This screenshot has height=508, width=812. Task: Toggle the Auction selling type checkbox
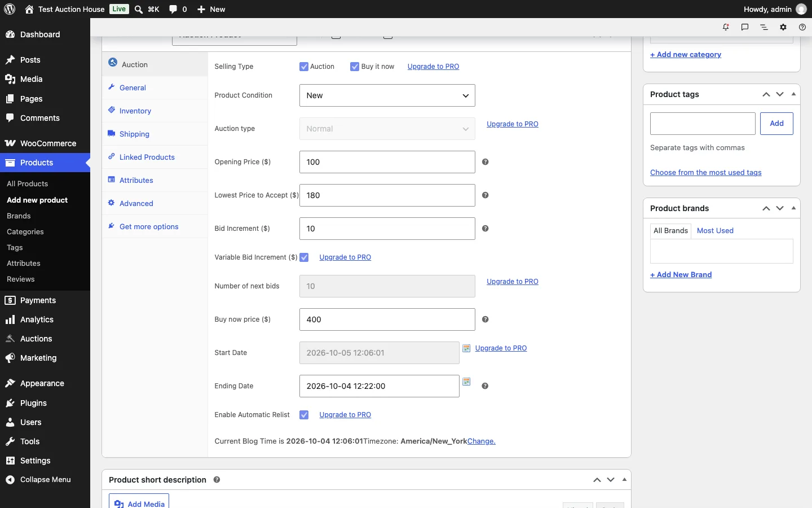click(304, 67)
